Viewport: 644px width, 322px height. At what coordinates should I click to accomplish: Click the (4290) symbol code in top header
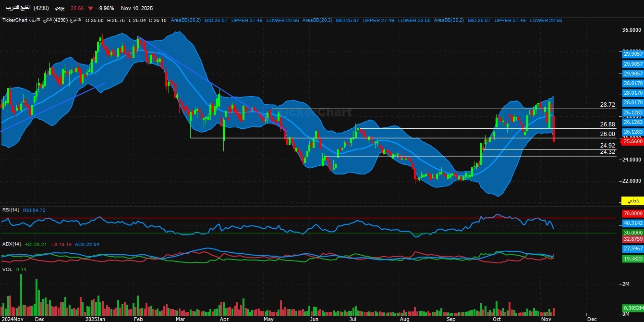pos(41,8)
